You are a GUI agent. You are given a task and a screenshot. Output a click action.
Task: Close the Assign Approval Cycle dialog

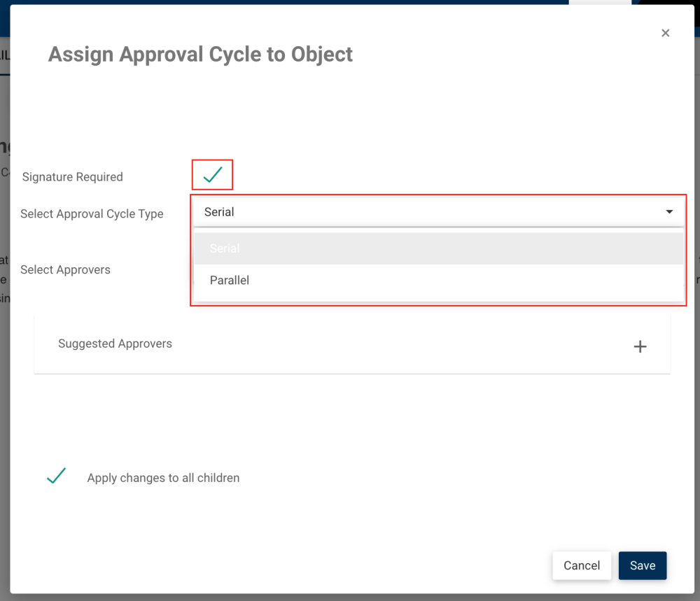[665, 33]
